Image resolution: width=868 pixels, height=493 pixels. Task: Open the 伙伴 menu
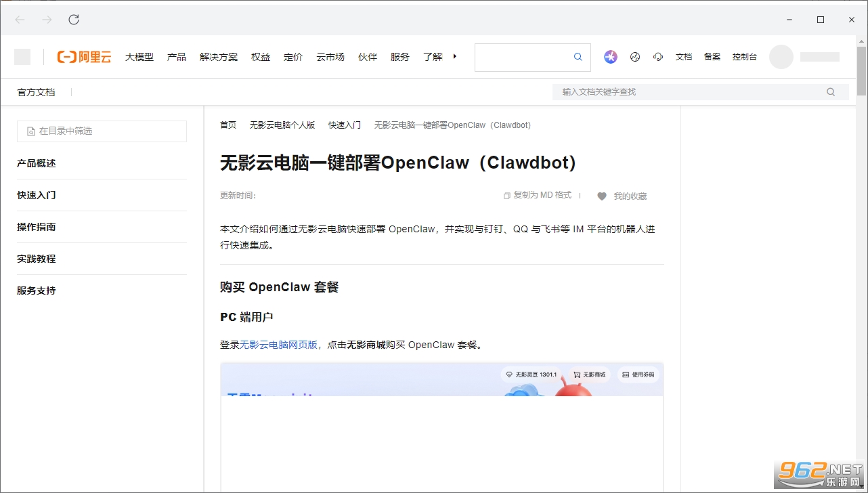click(368, 57)
